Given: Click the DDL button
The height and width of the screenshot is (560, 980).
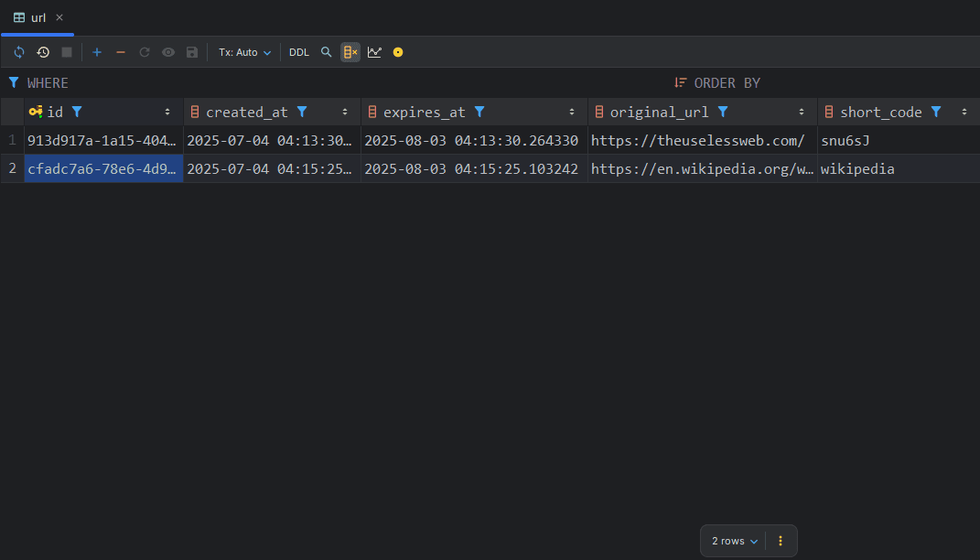Looking at the screenshot, I should (299, 52).
